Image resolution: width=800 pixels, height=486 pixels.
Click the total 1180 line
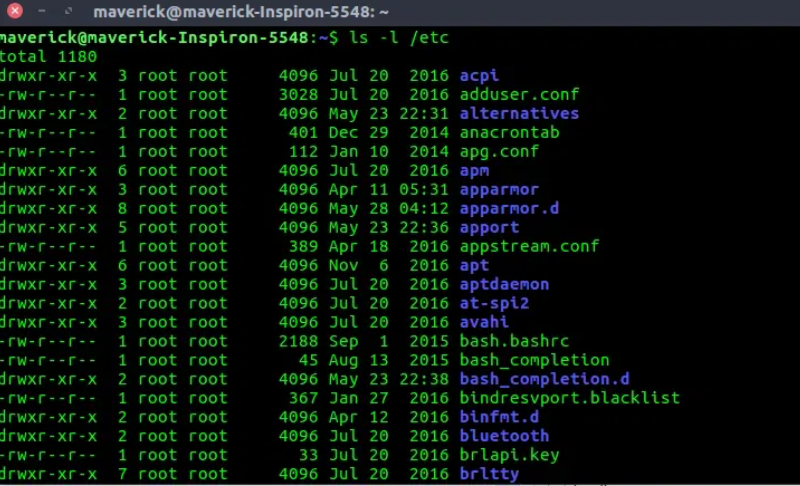click(48, 57)
